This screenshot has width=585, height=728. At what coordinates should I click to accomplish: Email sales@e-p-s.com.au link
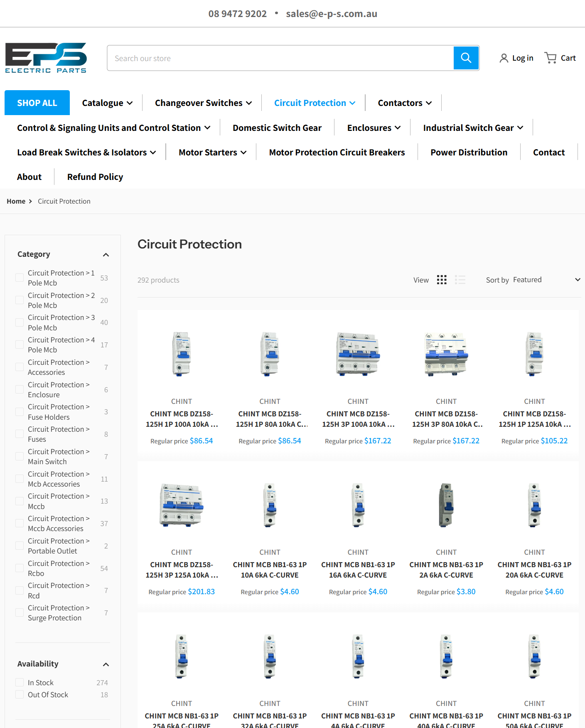click(x=332, y=14)
